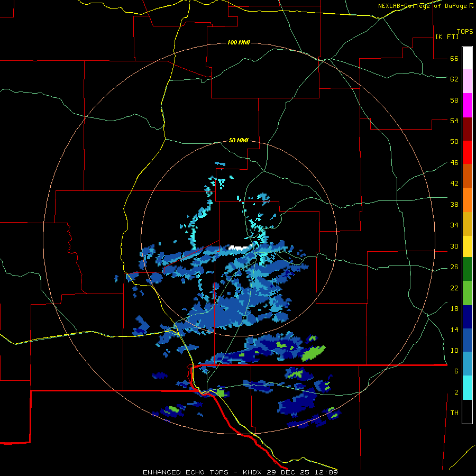Click the legend value '26'
This screenshot has height=476, width=476.
(x=454, y=267)
